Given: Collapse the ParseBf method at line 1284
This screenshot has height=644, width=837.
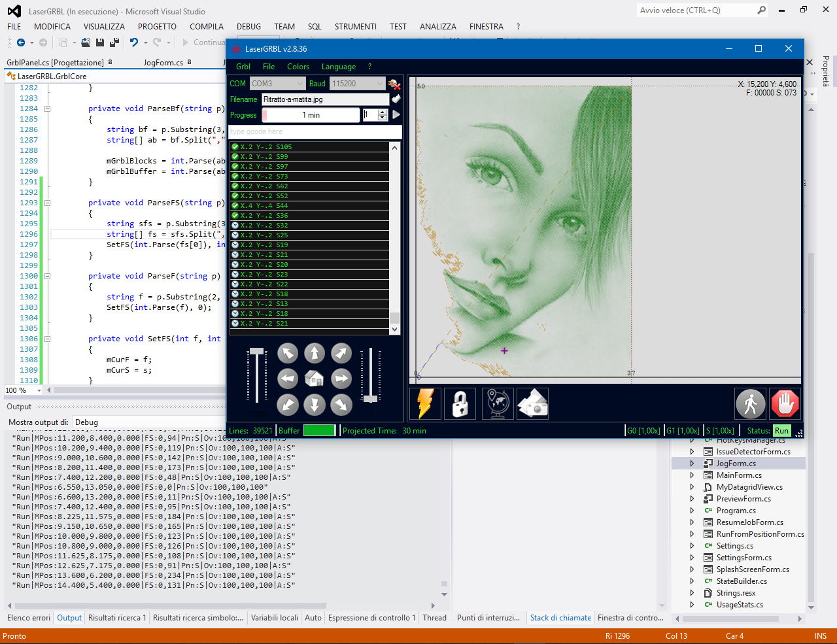Looking at the screenshot, I should 47,109.
